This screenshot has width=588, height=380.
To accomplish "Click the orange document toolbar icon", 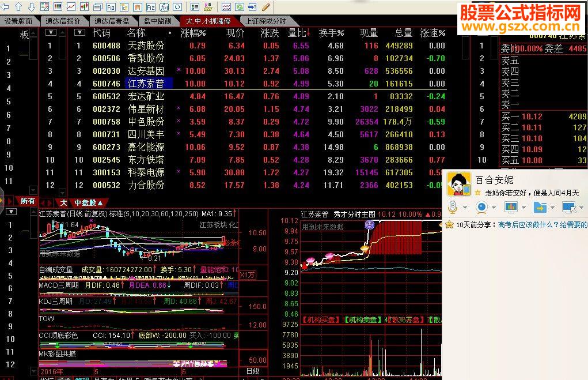I will coord(137,7).
